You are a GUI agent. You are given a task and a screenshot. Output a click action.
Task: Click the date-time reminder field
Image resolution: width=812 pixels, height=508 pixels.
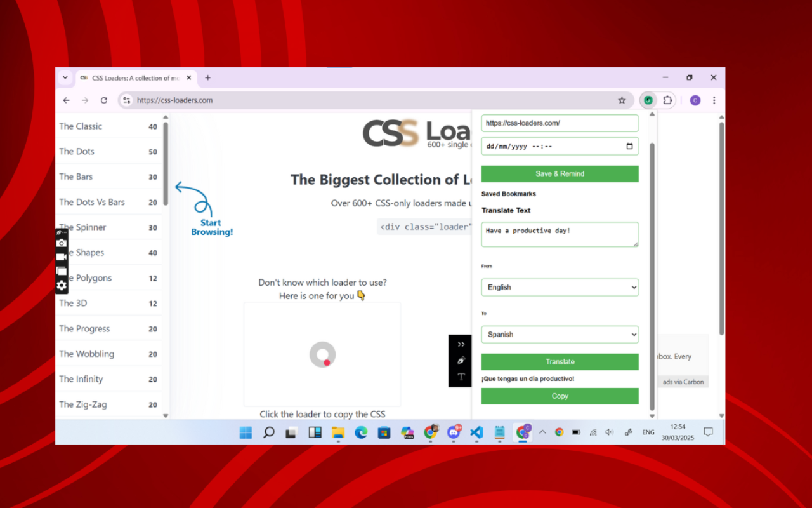pos(560,146)
